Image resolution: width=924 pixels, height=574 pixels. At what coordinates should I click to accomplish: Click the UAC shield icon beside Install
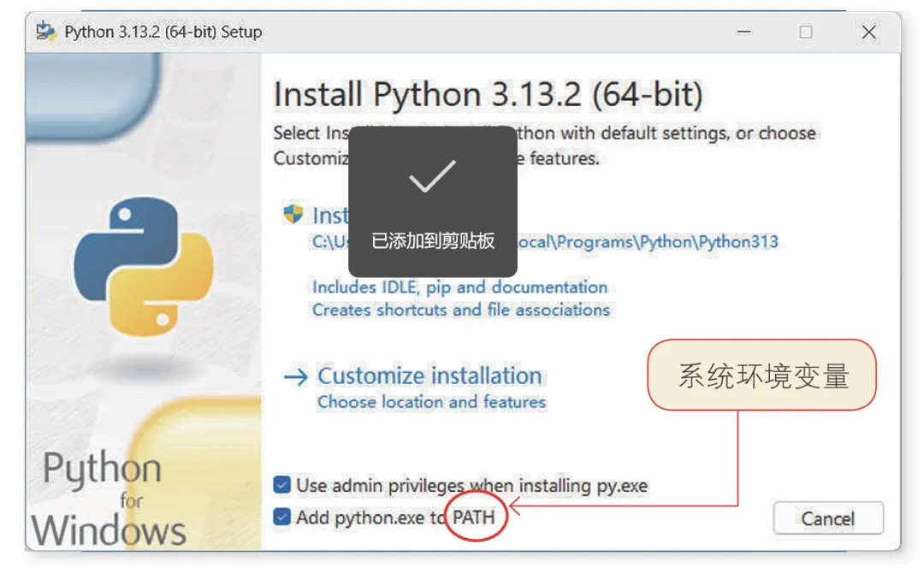pos(293,214)
